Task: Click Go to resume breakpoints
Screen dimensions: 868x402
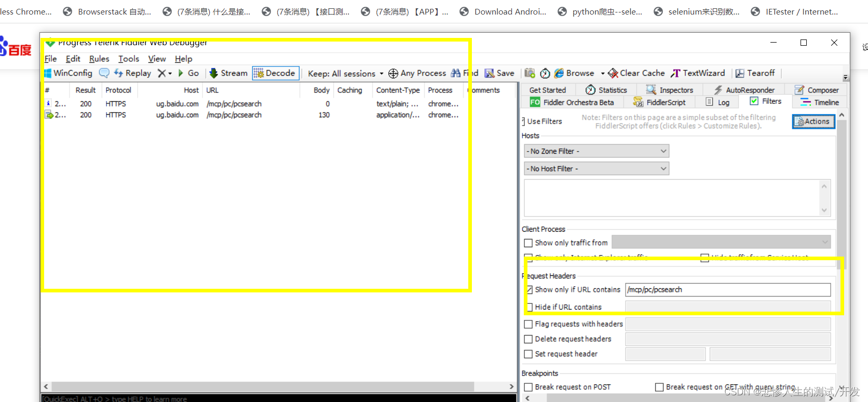Action: [x=188, y=73]
